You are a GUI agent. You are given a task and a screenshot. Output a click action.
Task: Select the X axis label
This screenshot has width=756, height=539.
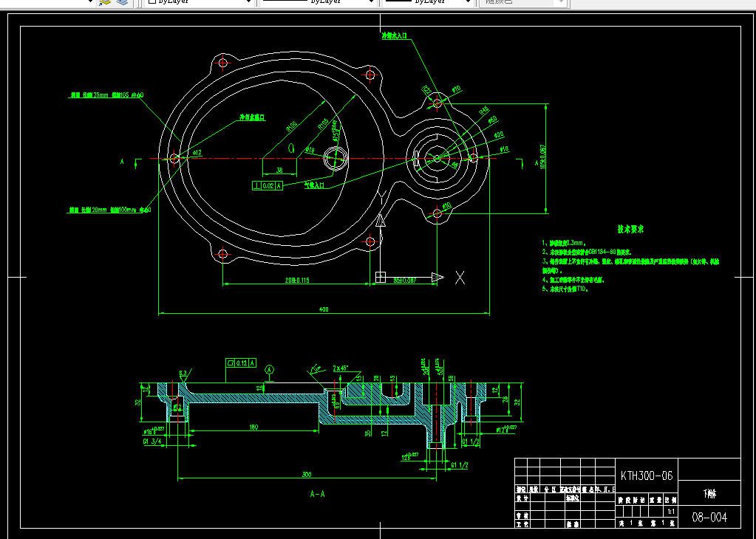point(460,278)
